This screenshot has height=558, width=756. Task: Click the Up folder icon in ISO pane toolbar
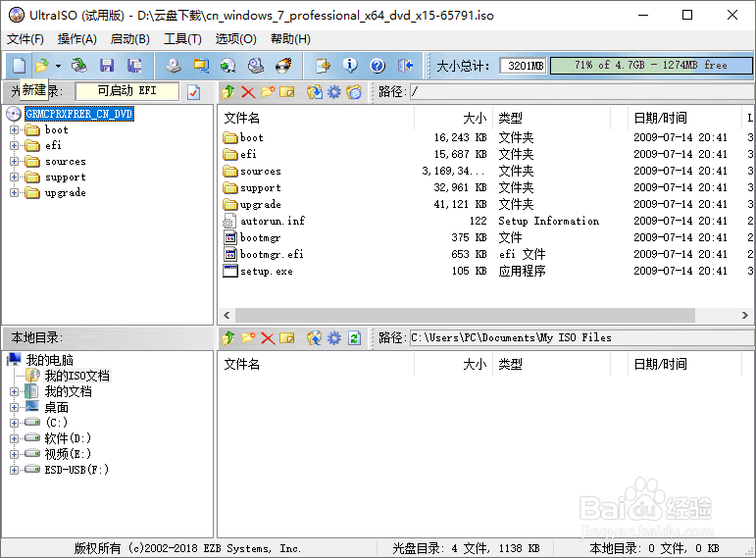[x=228, y=91]
